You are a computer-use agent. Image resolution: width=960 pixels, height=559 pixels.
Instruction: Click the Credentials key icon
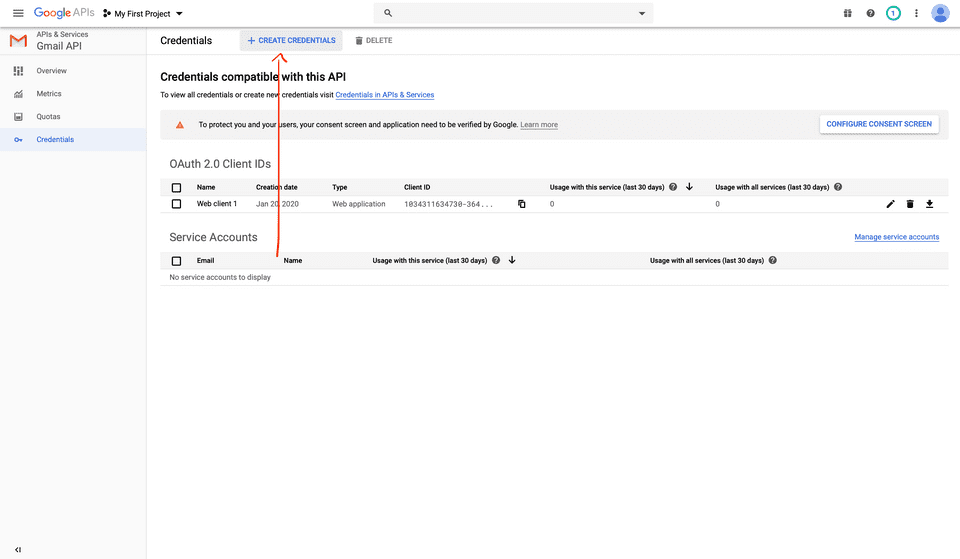[x=18, y=140]
